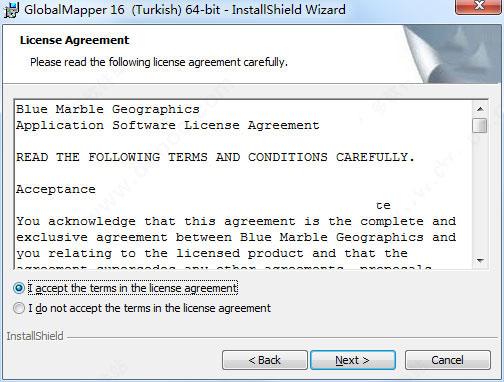Select 'I do not accept the terms' option
Image resolution: width=504 pixels, height=382 pixels.
point(19,308)
